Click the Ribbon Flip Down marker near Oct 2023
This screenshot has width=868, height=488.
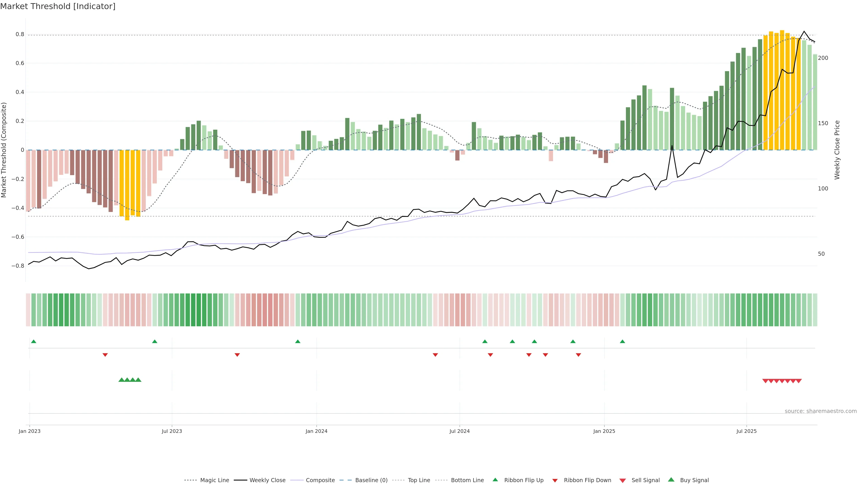click(x=237, y=355)
